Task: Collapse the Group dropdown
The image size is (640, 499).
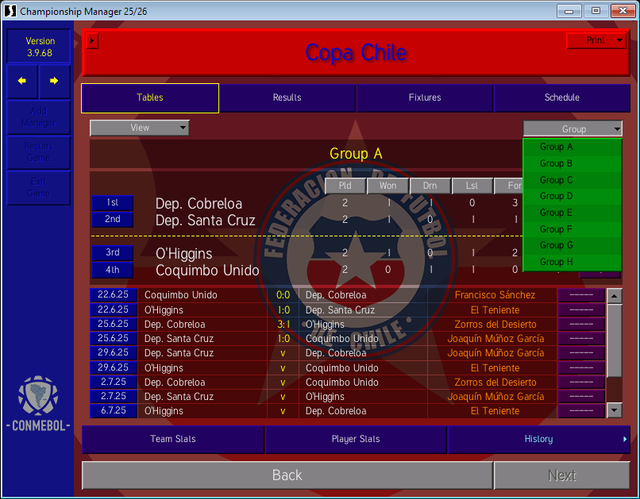Action: pyautogui.click(x=573, y=129)
